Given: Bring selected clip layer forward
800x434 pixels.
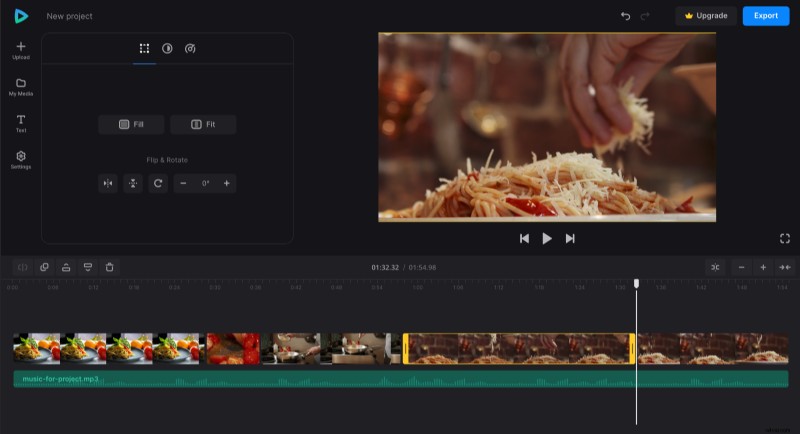Looking at the screenshot, I should coord(66,267).
